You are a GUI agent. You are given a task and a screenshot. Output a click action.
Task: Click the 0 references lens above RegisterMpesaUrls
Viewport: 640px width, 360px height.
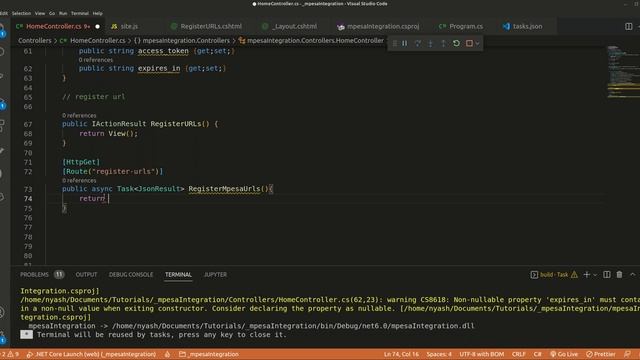pos(79,180)
